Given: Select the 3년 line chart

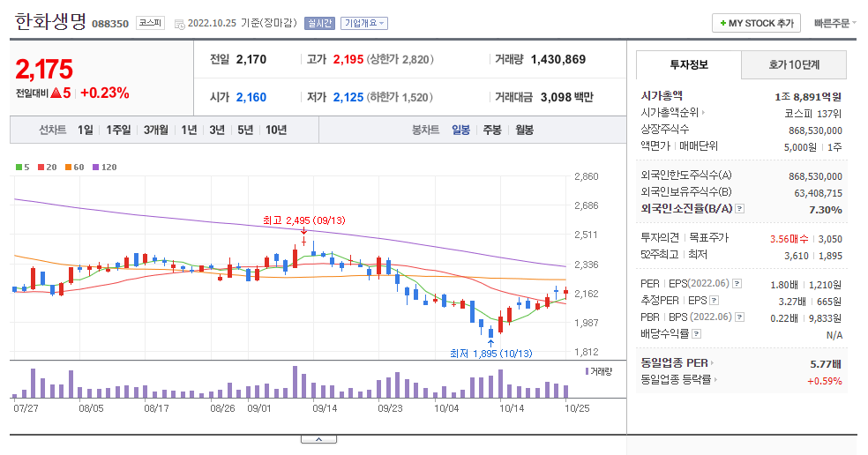Looking at the screenshot, I should click(x=217, y=131).
